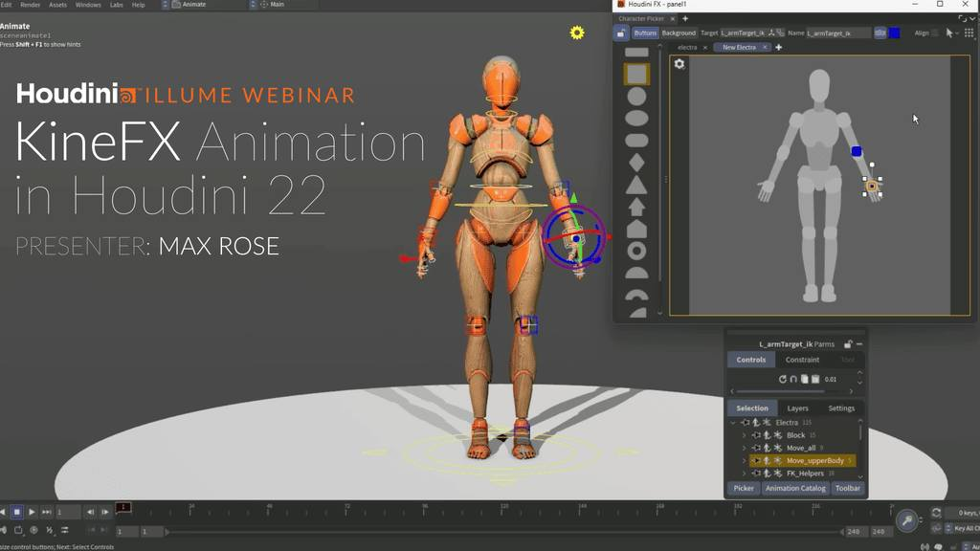Click the blue highlighted icon left of color swatch
This screenshot has height=551, width=980.
[x=880, y=33]
